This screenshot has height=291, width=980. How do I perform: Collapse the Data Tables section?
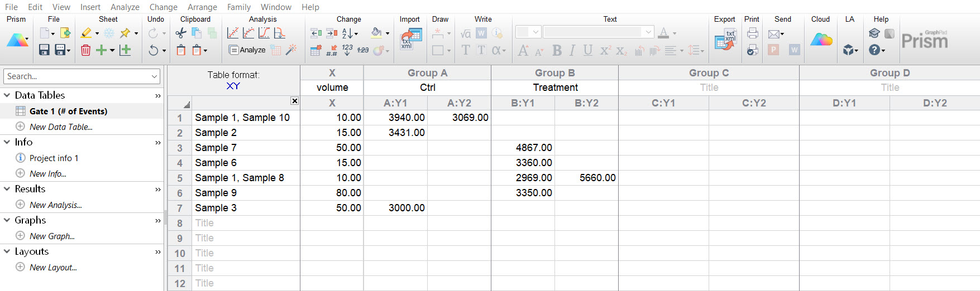[7, 95]
